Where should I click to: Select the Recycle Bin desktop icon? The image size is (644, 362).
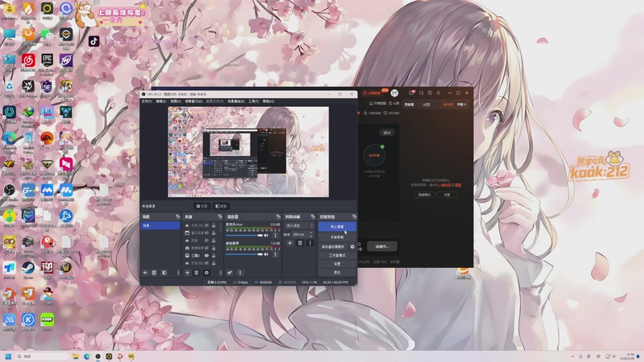coord(9,87)
